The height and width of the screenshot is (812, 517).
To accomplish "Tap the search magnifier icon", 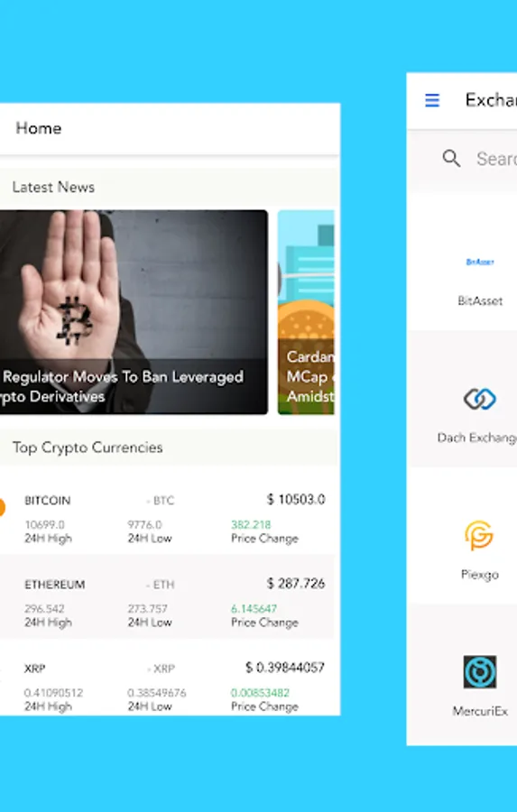I will 451,158.
